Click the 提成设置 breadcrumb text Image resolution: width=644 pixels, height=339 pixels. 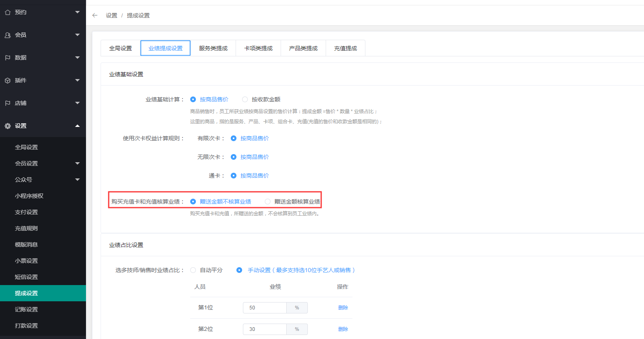[138, 15]
